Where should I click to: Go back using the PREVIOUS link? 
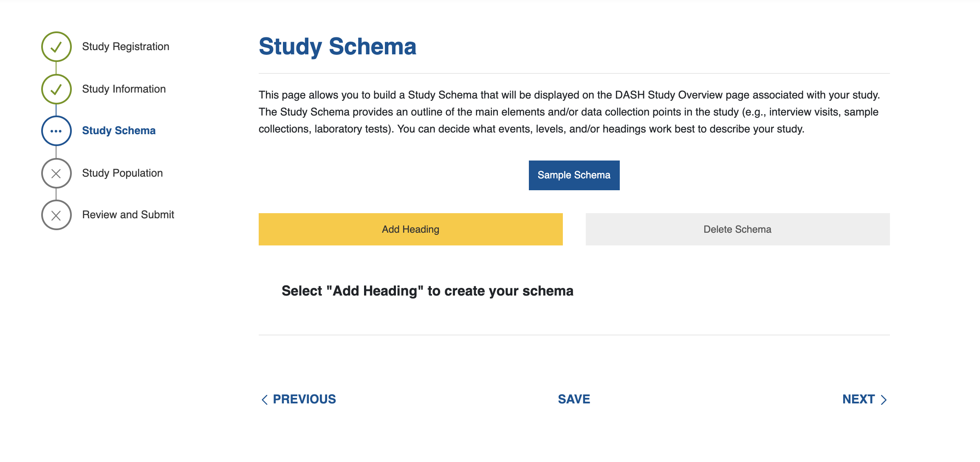tap(304, 399)
